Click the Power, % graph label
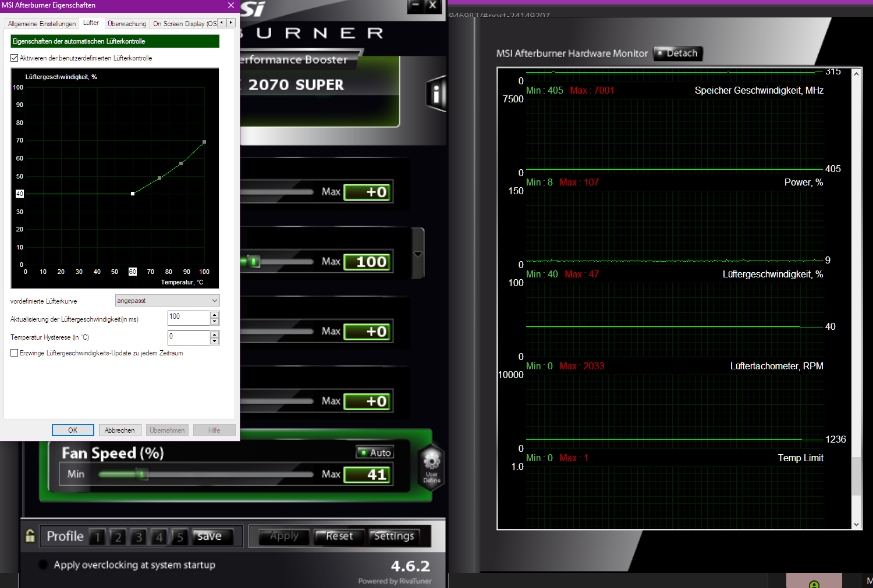Viewport: 873px width, 588px height. [804, 183]
